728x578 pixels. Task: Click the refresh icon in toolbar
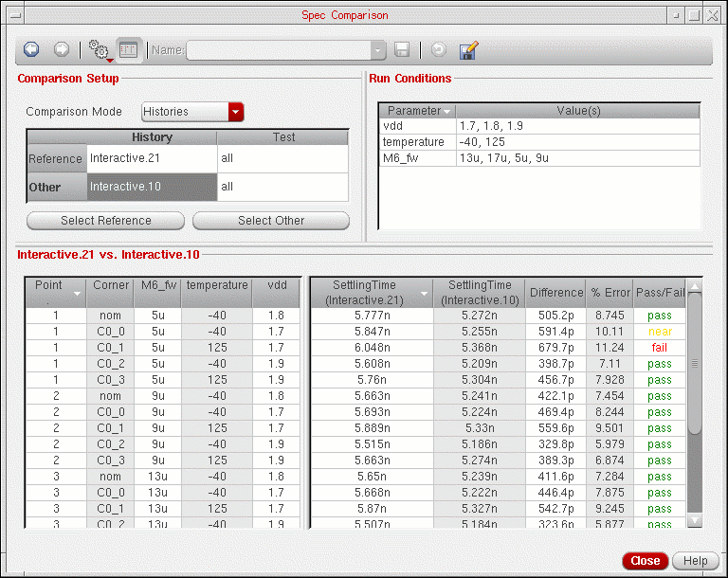click(x=438, y=49)
